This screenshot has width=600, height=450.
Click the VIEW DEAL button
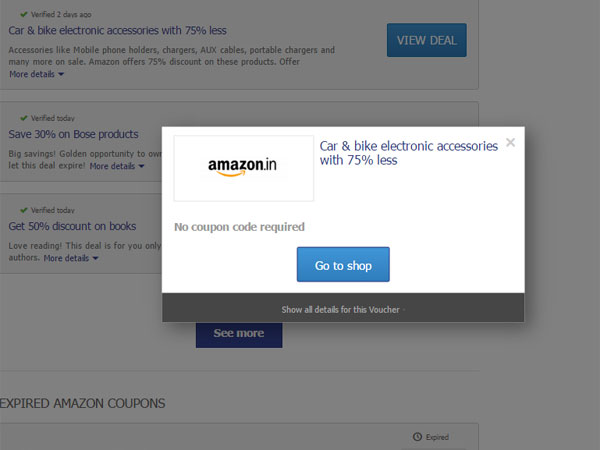[426, 40]
